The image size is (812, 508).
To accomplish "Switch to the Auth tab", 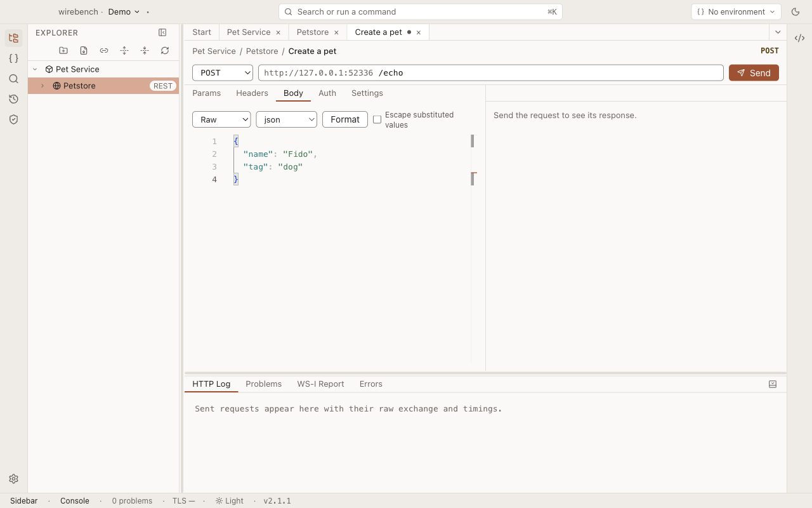I will [x=327, y=93].
